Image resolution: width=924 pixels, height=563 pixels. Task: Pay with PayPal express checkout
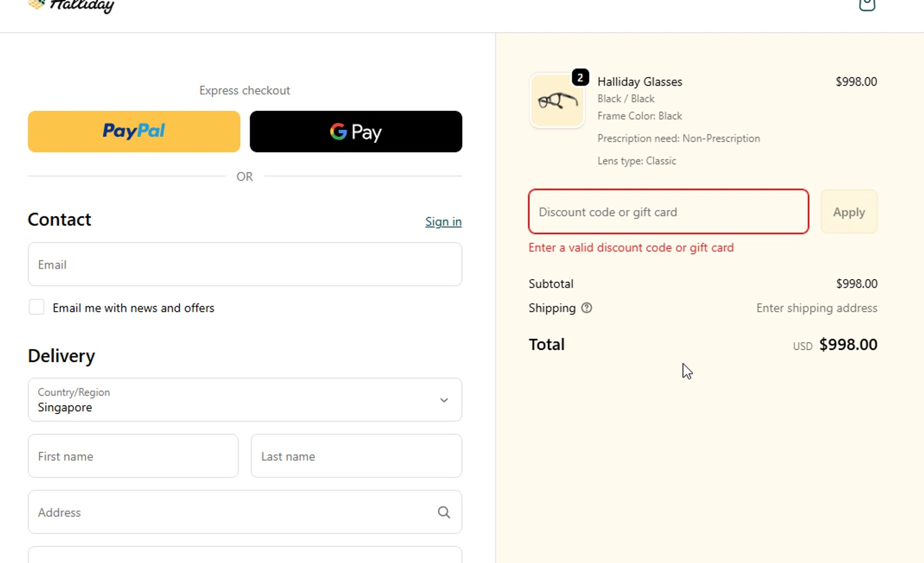tap(134, 131)
